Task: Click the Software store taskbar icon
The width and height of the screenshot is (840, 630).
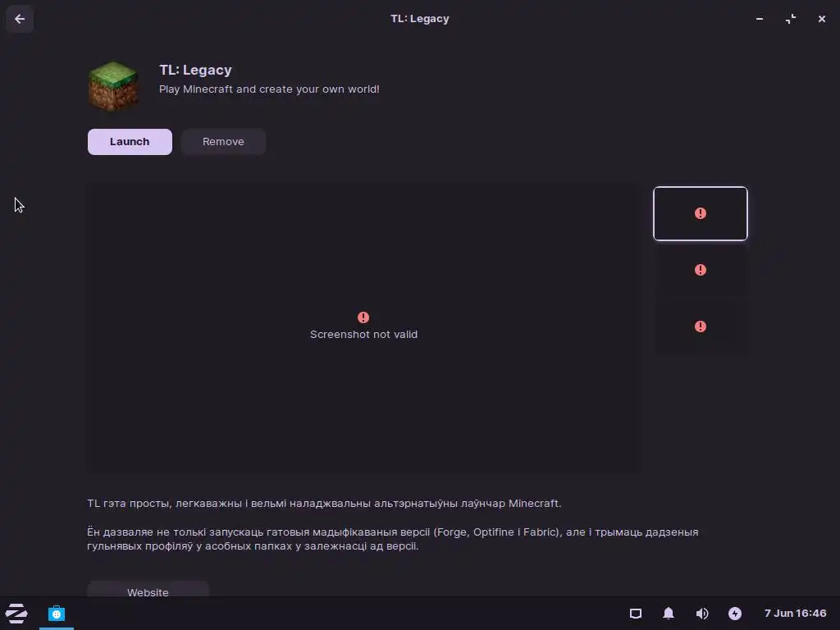Action: point(57,614)
